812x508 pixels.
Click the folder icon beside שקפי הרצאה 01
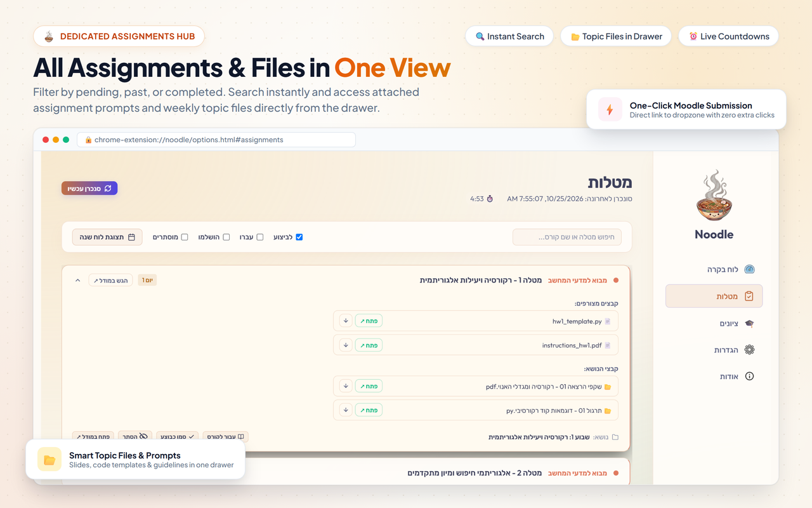[x=608, y=386]
